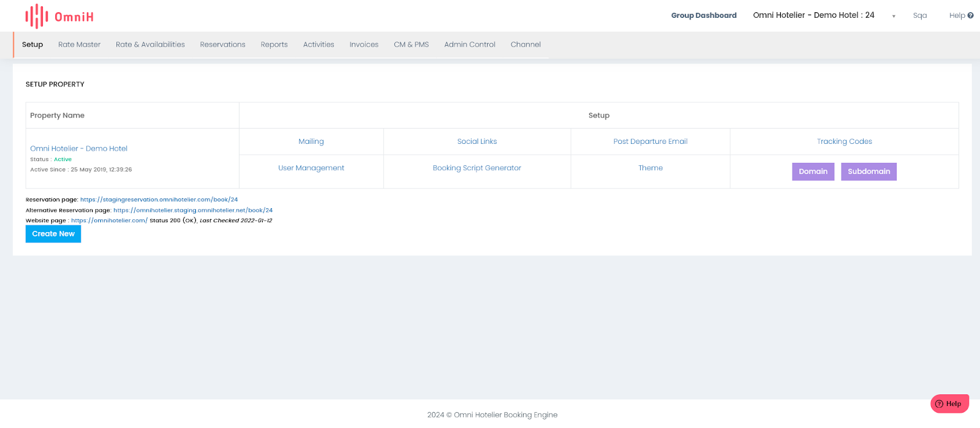Open the omnihotelier.com website page link

click(109, 220)
